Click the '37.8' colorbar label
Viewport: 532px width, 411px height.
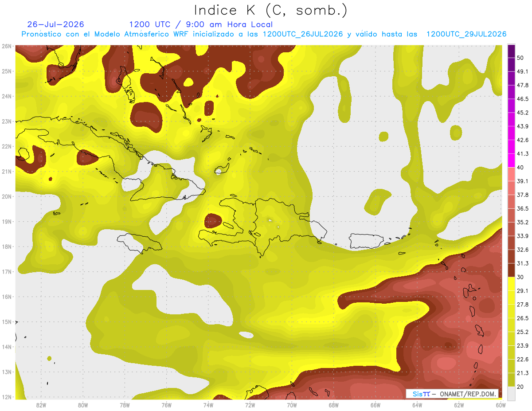pyautogui.click(x=523, y=195)
